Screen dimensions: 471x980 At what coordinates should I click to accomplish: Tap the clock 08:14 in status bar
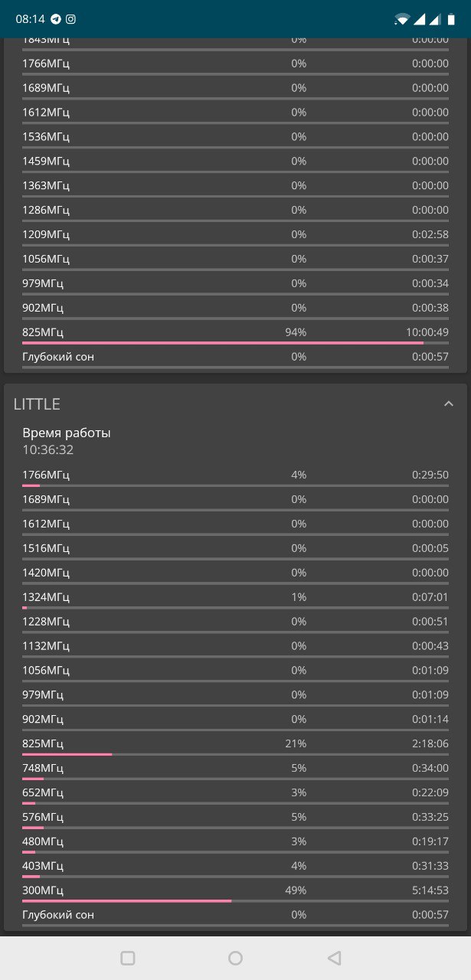pos(30,19)
